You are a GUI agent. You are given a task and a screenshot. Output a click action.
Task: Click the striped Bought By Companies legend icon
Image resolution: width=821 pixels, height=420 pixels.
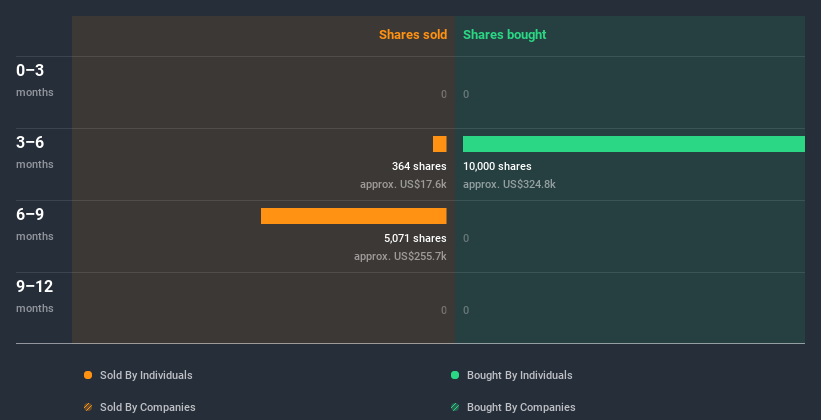pyautogui.click(x=455, y=407)
